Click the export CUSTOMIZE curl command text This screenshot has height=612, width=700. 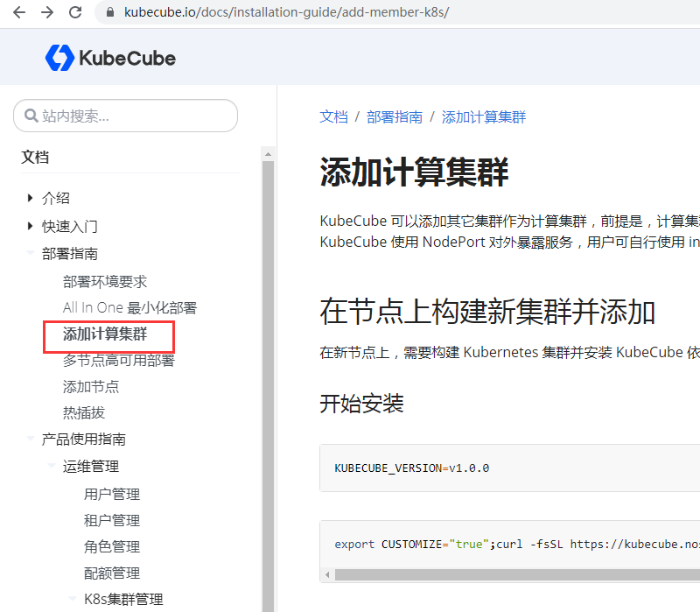[517, 544]
